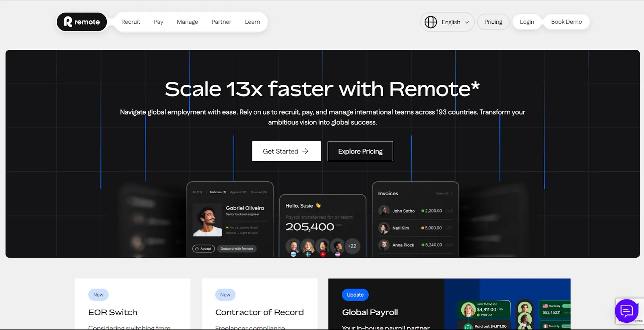Click the Scale 13x faster headline
This screenshot has height=330, width=644.
click(322, 89)
